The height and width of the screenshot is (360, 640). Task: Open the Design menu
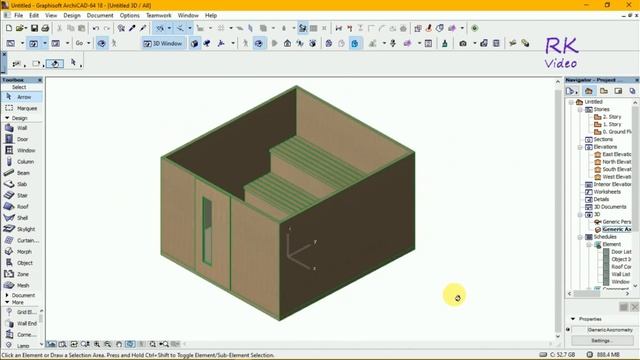(72, 16)
